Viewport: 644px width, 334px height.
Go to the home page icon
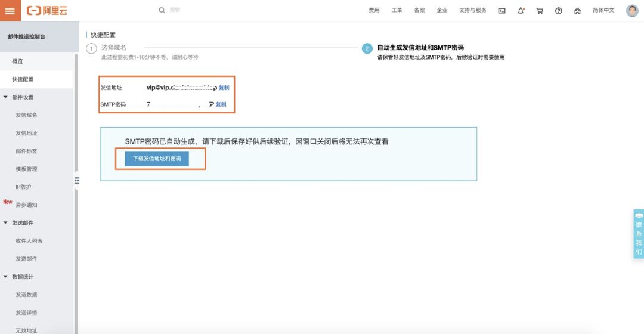click(577, 11)
